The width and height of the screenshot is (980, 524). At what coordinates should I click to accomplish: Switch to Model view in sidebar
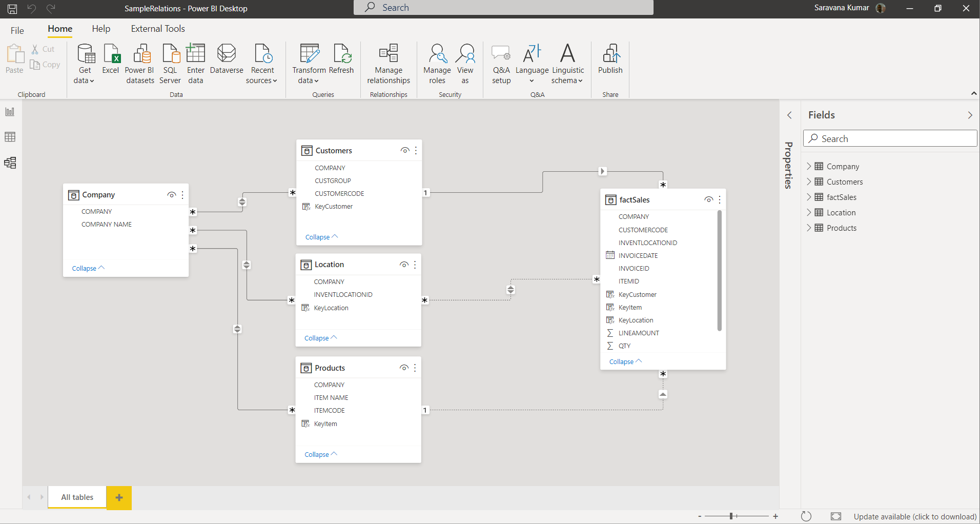[x=10, y=163]
